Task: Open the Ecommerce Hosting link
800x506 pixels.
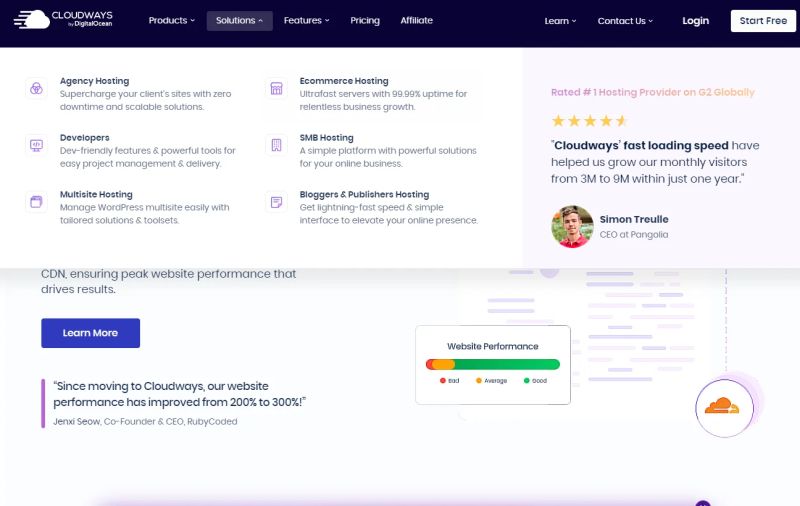Action: [x=344, y=81]
